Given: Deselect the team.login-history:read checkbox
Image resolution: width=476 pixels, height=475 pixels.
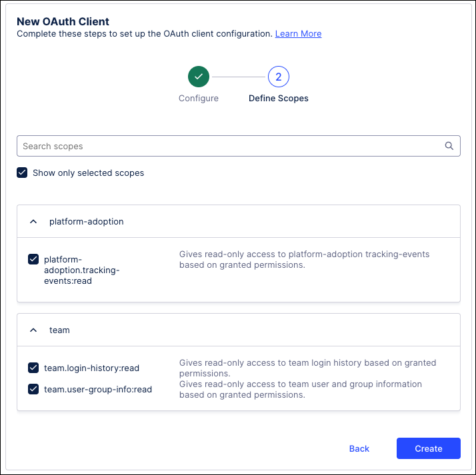Looking at the screenshot, I should click(x=33, y=368).
